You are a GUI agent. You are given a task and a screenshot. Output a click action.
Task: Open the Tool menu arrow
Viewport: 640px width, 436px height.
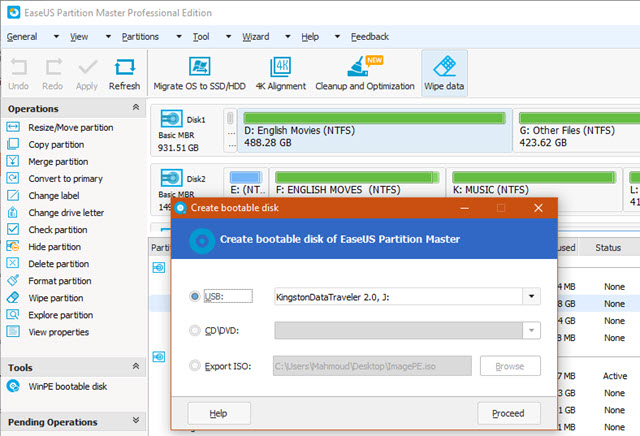[229, 37]
